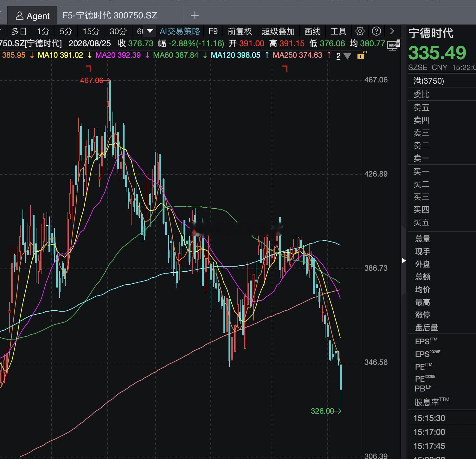The image size is (476, 459).
Task: Click the first red event flag above the chart
Action: (x=89, y=68)
